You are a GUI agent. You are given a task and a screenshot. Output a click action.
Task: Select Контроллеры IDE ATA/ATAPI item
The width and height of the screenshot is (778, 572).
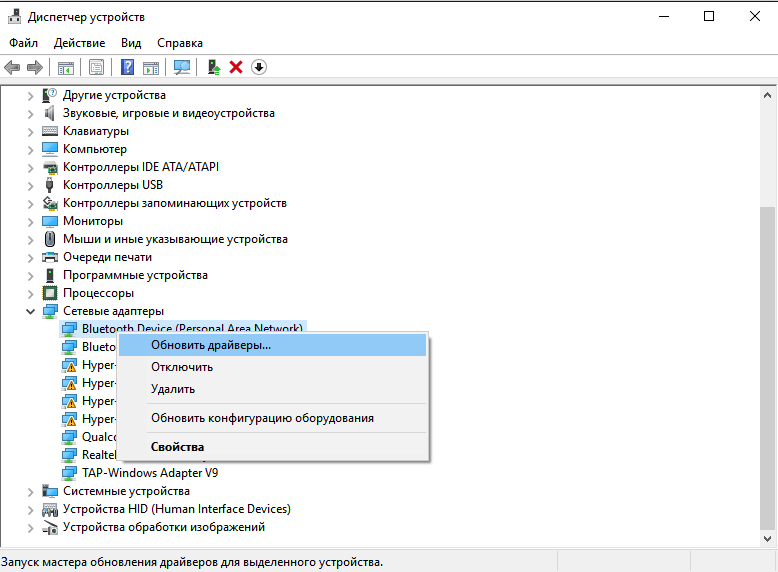[x=141, y=167]
